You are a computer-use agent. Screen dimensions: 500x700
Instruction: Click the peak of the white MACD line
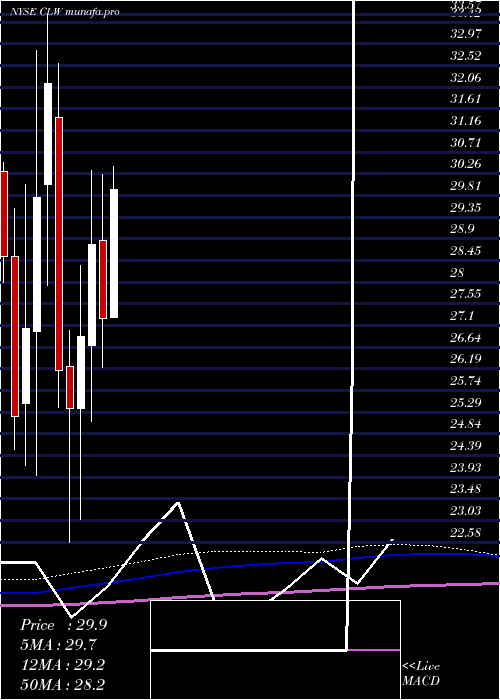click(178, 503)
